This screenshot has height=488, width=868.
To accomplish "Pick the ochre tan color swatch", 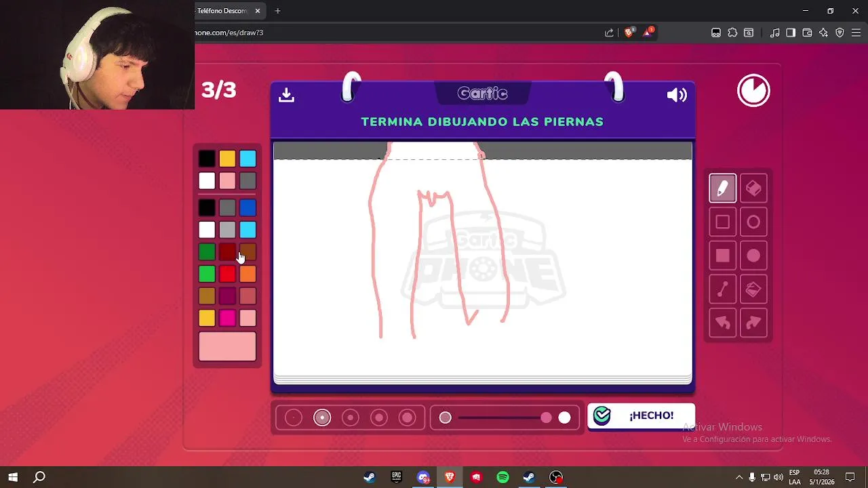I will tap(207, 296).
